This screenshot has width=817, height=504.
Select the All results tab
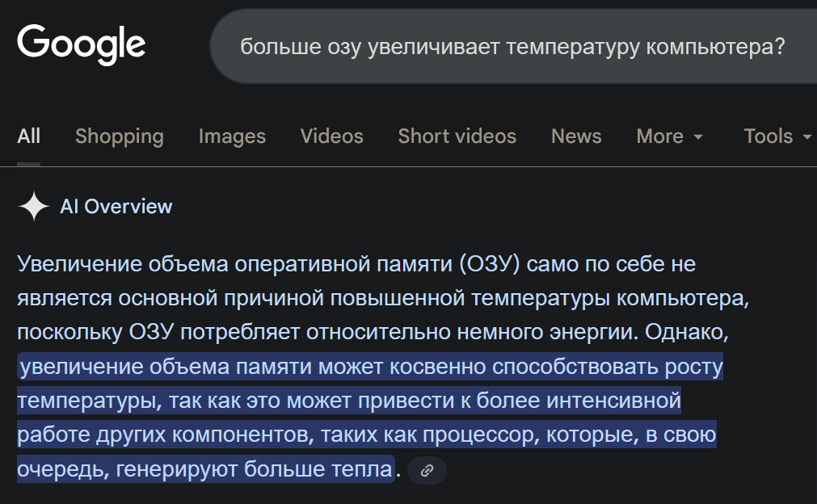tap(28, 136)
